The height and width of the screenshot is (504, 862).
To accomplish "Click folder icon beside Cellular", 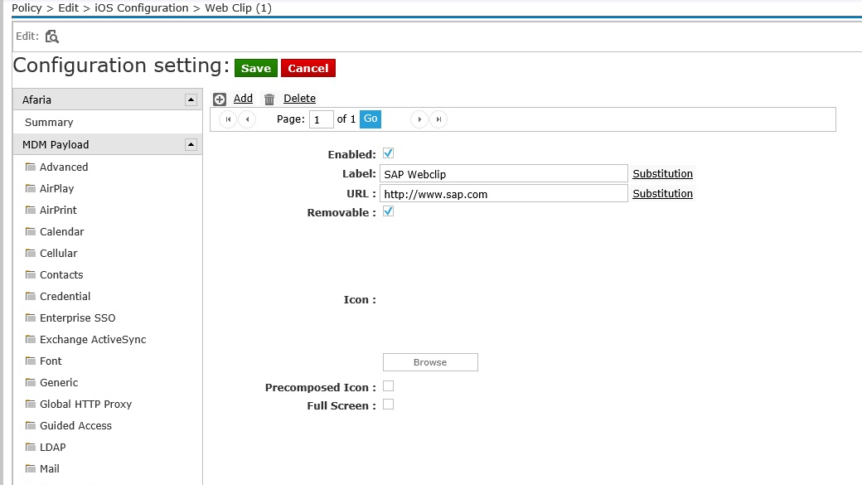I will [x=31, y=253].
